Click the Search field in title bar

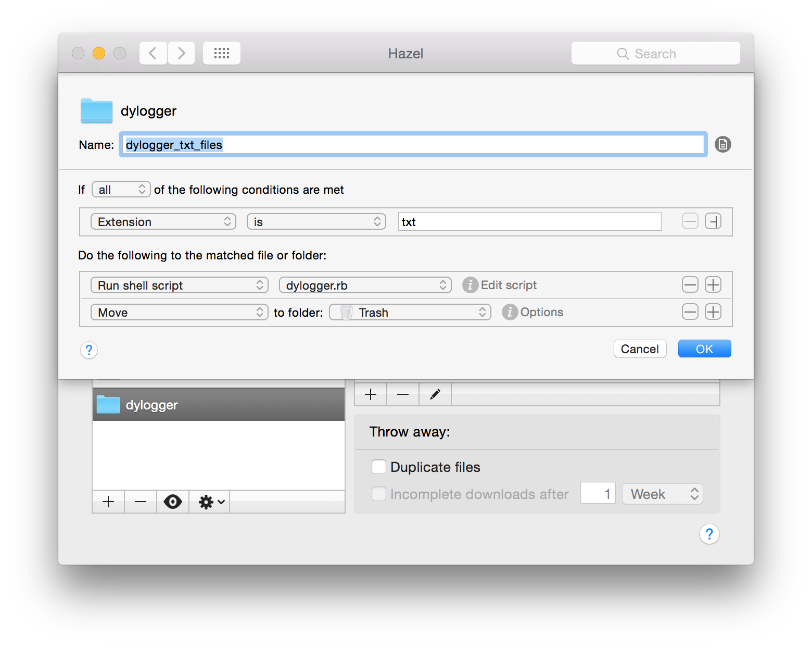[655, 53]
